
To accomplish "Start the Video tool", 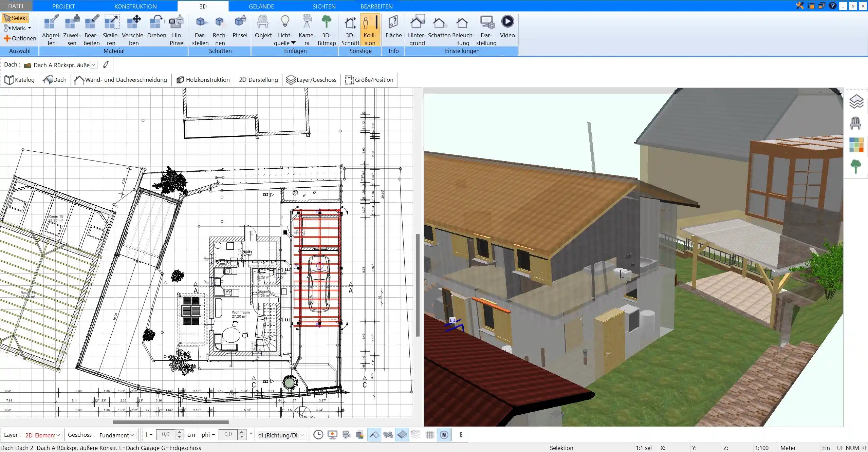I will [x=507, y=26].
